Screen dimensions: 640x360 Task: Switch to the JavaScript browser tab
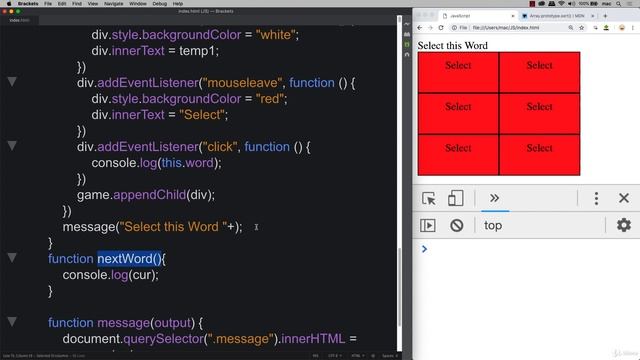[x=478, y=16]
